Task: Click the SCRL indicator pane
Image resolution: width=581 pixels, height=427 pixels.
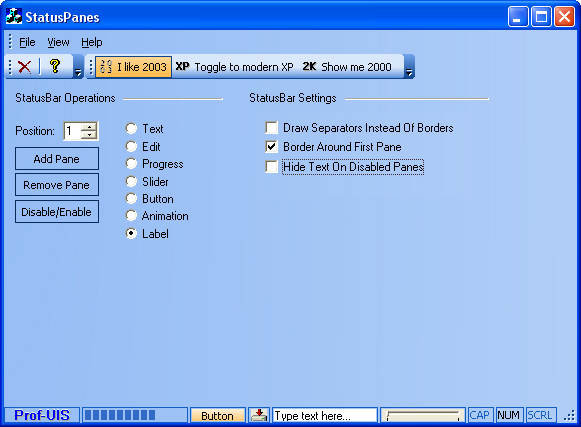Action: click(x=540, y=415)
